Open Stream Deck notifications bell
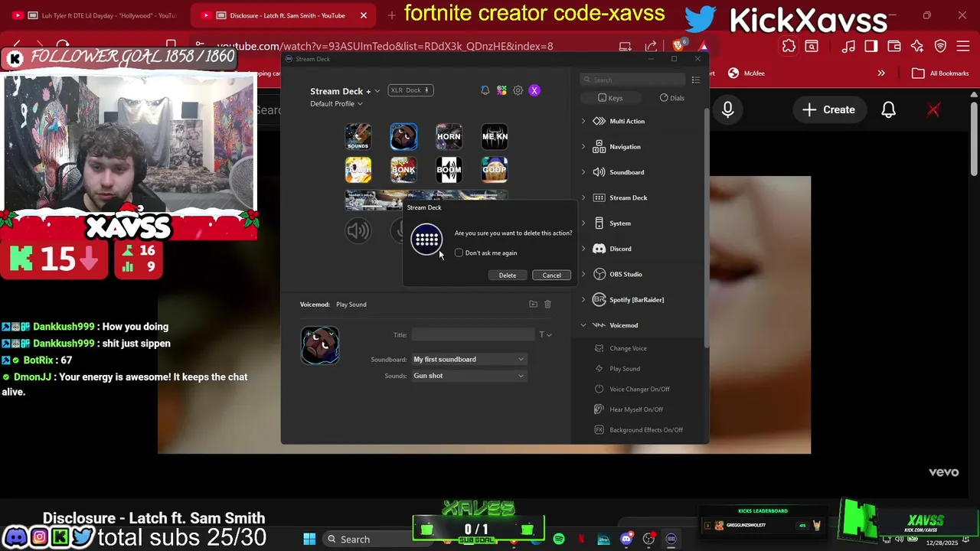Viewport: 980px width, 551px height. [x=485, y=90]
